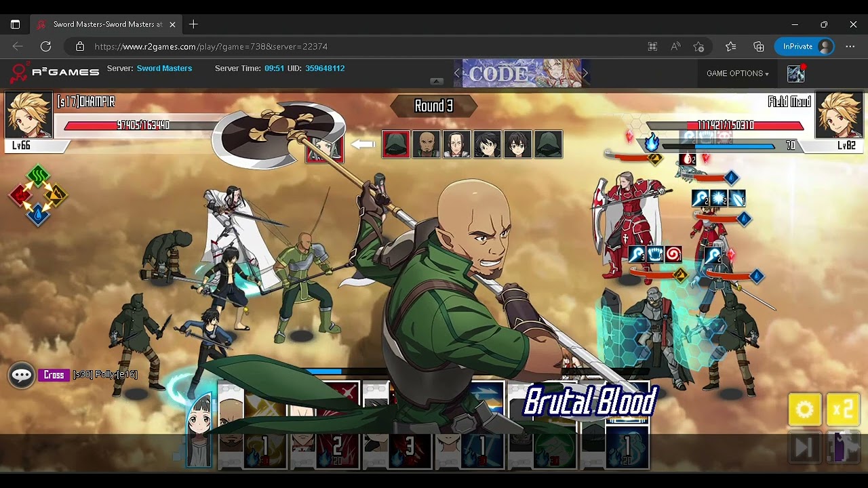
Task: Select the red fire element diamond
Action: click(x=20, y=195)
